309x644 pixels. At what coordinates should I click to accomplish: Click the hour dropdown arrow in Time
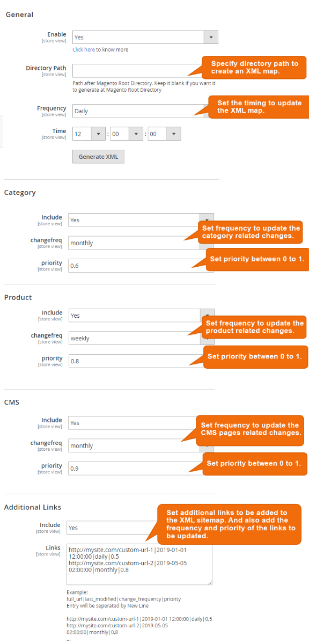click(98, 134)
